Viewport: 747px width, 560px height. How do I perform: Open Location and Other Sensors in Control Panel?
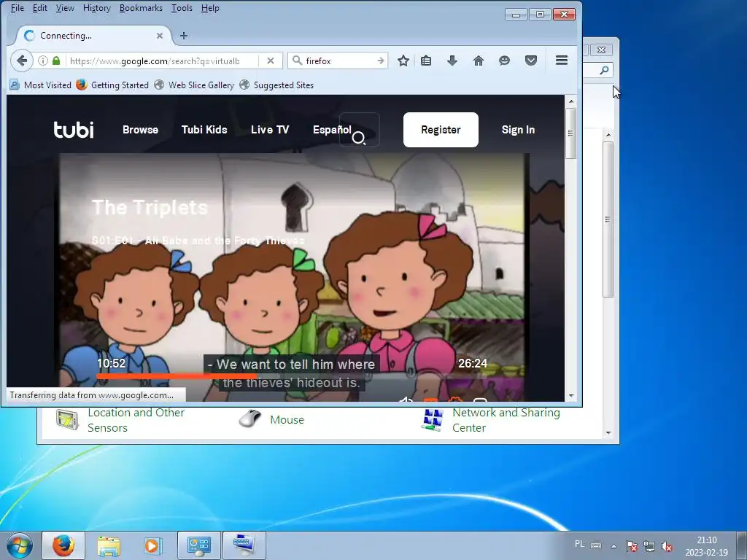pyautogui.click(x=136, y=420)
